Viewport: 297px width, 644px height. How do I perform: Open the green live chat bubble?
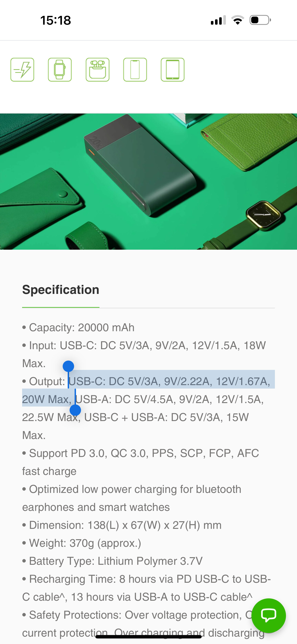(x=268, y=615)
